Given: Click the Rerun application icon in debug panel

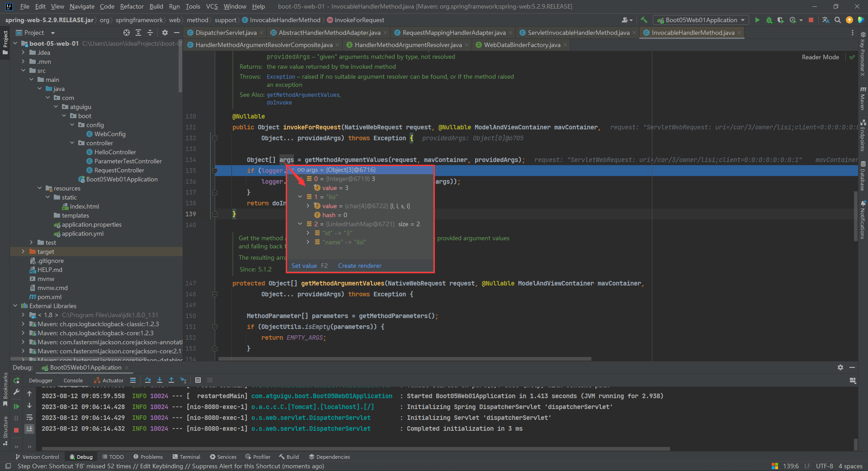Looking at the screenshot, I should coord(17,381).
